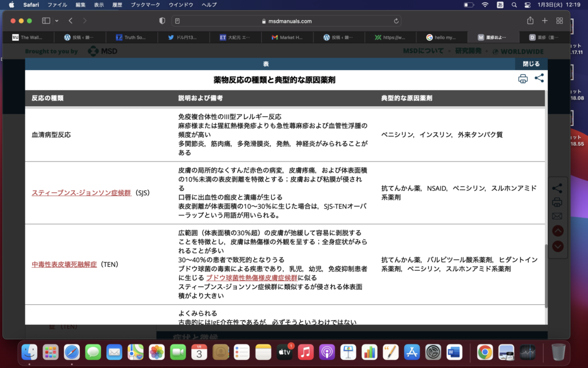Viewport: 588px width, 368px height.
Task: Open Safari tab overview grid
Action: pos(559,21)
